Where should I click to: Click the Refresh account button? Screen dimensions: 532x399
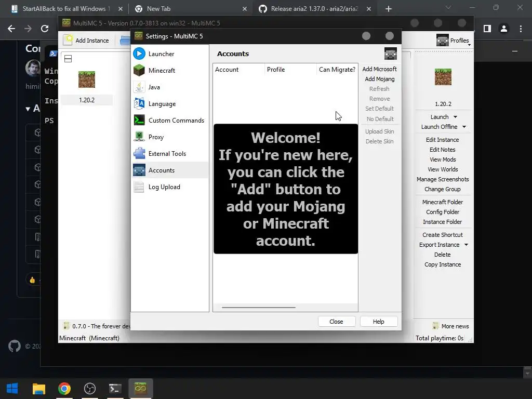(x=379, y=88)
